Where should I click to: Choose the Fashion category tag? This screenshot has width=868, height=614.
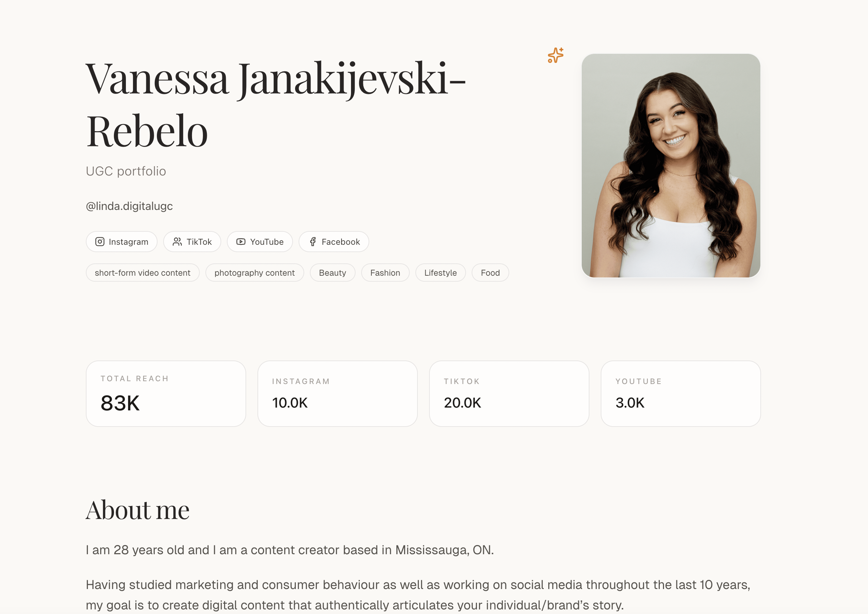[385, 273]
